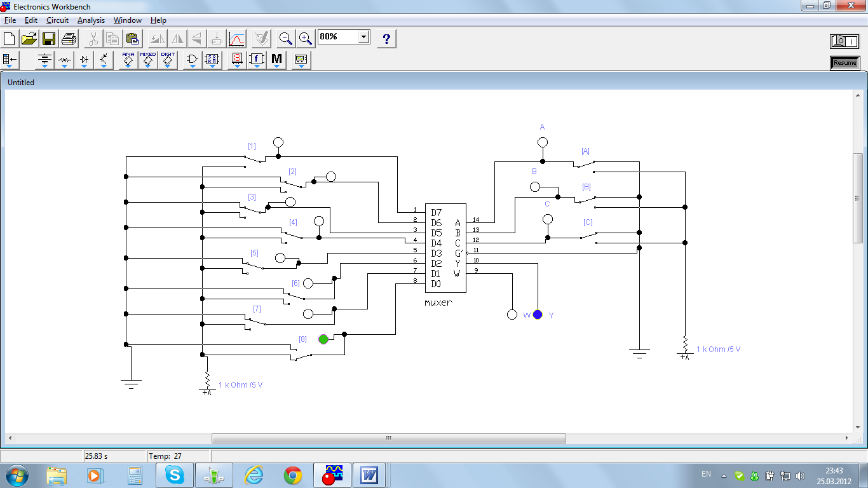868x488 pixels.
Task: Open the Basic resistor parts bin
Action: (x=64, y=60)
